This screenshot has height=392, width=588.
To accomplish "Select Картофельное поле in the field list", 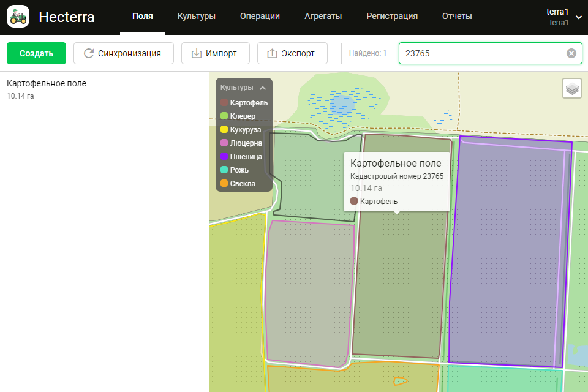I will point(104,89).
